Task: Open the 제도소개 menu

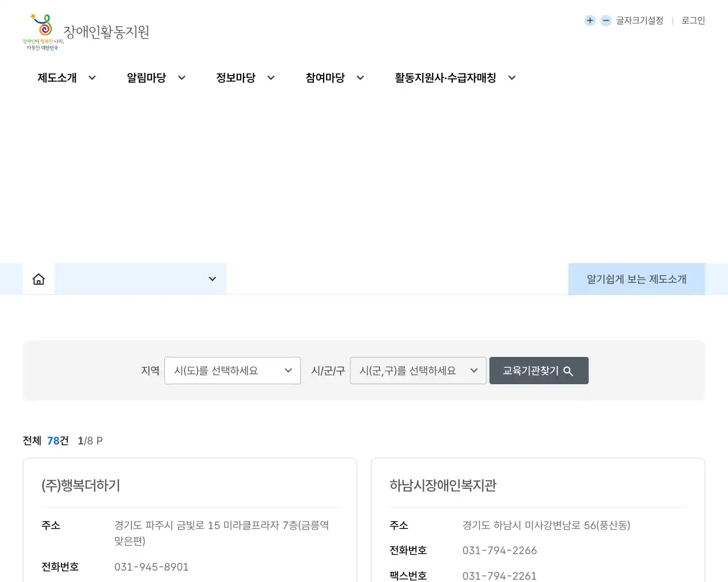Action: 57,78
